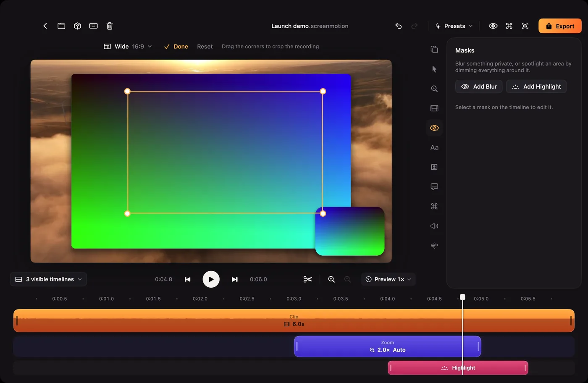Open the project folder icon
Screen dimensions: 588x383
point(61,26)
